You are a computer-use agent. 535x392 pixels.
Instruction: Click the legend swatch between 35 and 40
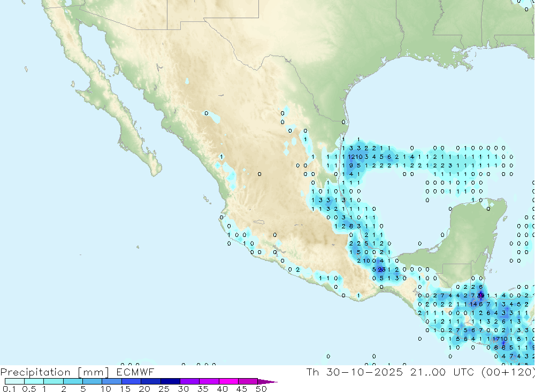point(209,381)
